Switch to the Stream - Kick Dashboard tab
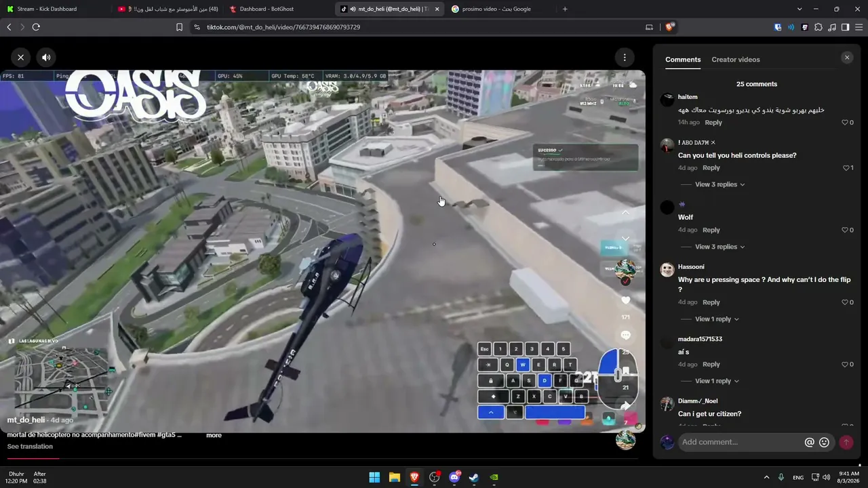868x488 pixels. (54, 9)
